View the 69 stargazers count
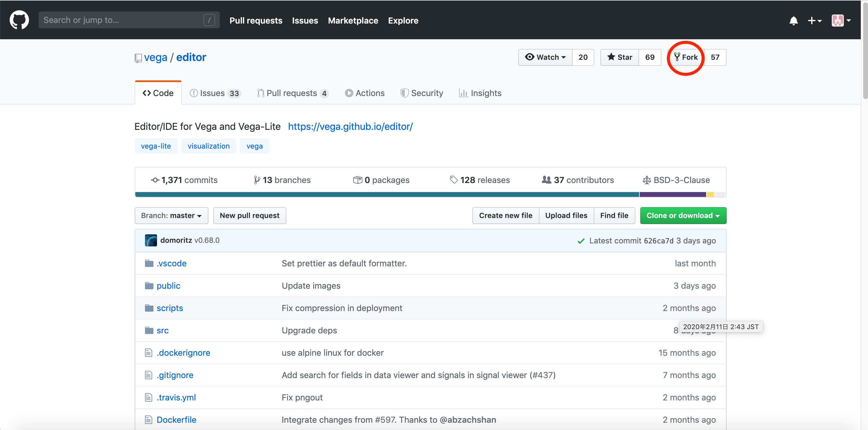The width and height of the screenshot is (868, 430). (x=650, y=57)
